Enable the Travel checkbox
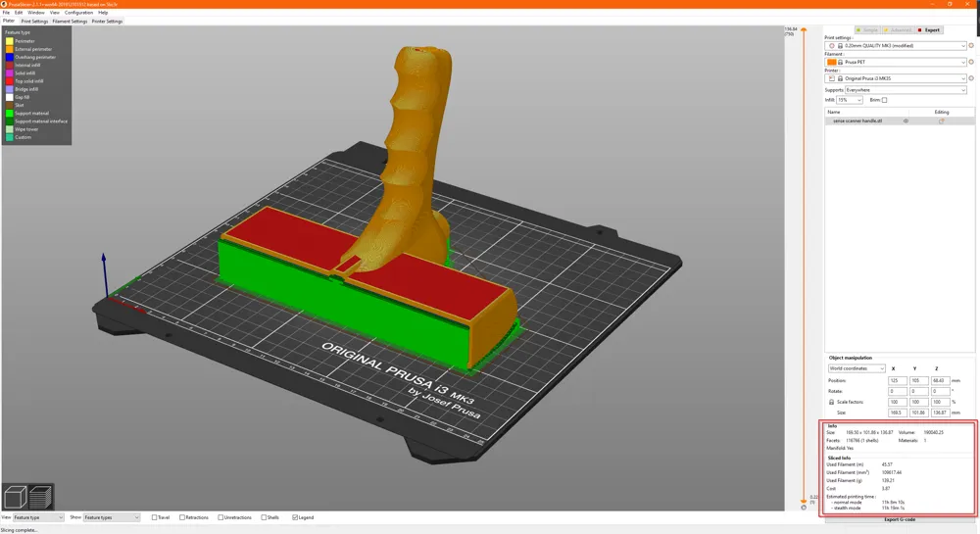The image size is (980, 534). (155, 517)
